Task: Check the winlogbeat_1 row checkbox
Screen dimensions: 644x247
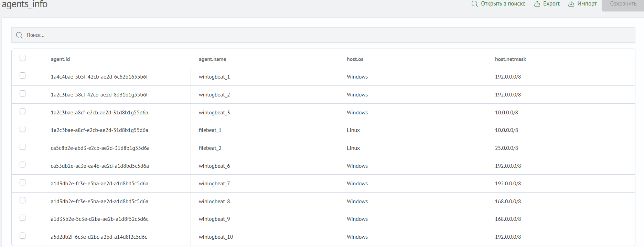Action: click(x=23, y=75)
